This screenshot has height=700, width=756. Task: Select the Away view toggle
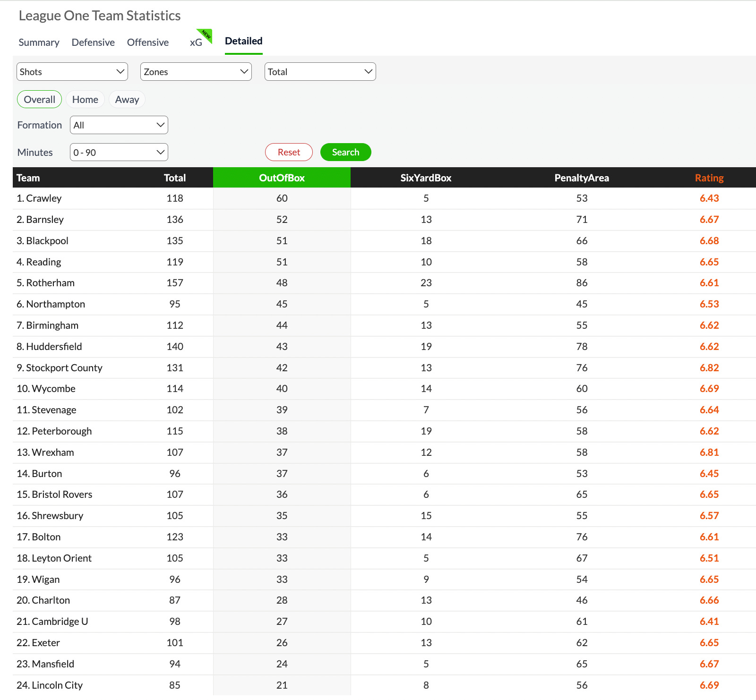(127, 100)
